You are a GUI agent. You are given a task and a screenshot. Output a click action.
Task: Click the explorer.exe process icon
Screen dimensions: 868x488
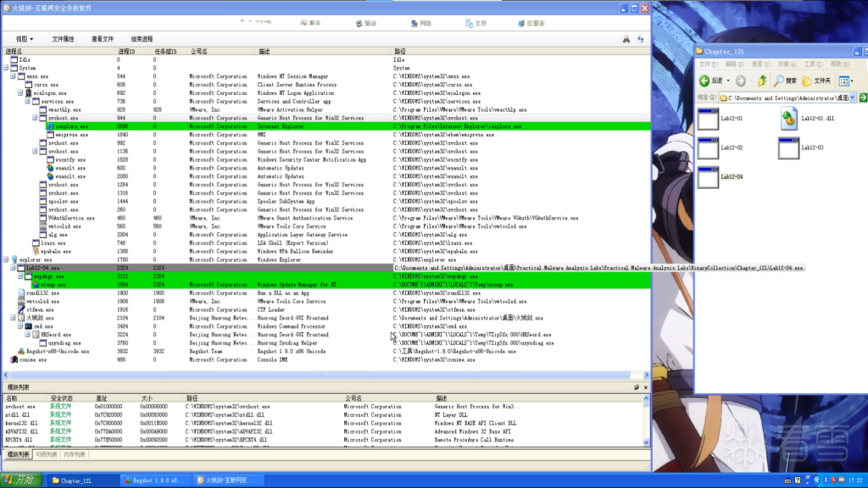(14, 259)
